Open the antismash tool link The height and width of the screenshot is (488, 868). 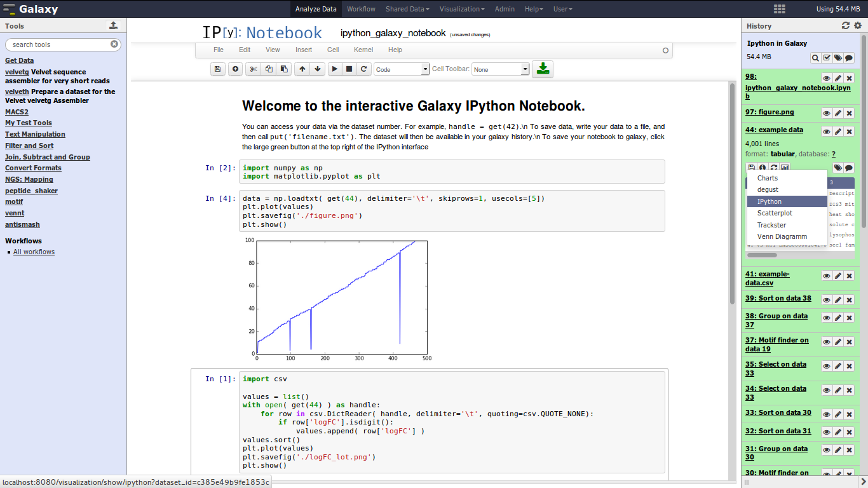point(22,224)
